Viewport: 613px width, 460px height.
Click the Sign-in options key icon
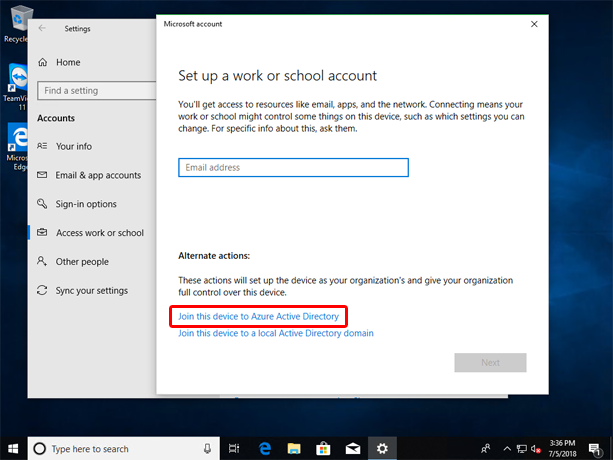[x=42, y=203]
